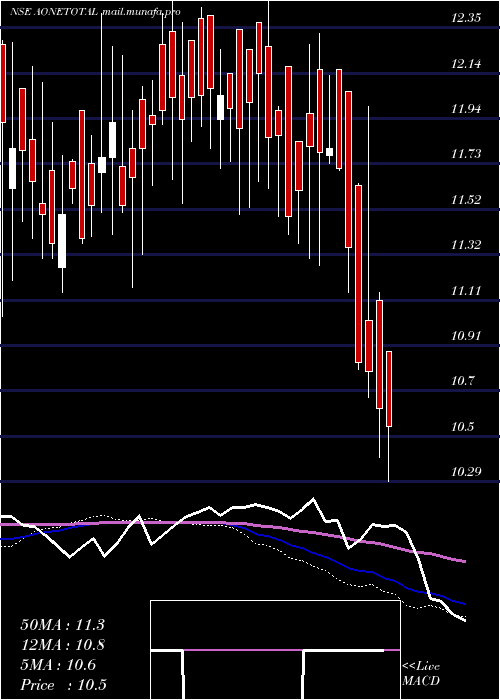This screenshot has height=700, width=500.
Task: Click the 12MA : 10.8 readout
Action: click(62, 645)
